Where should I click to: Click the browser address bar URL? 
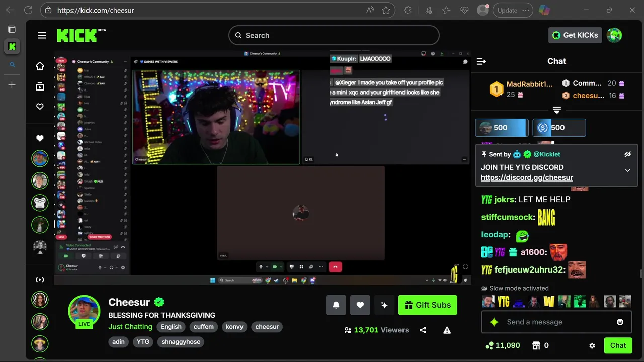[96, 10]
